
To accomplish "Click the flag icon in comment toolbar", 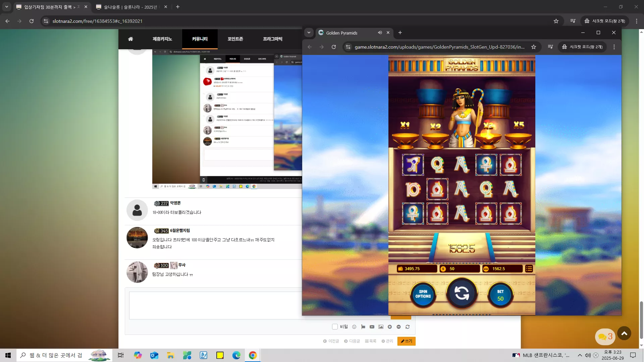I will (x=363, y=327).
